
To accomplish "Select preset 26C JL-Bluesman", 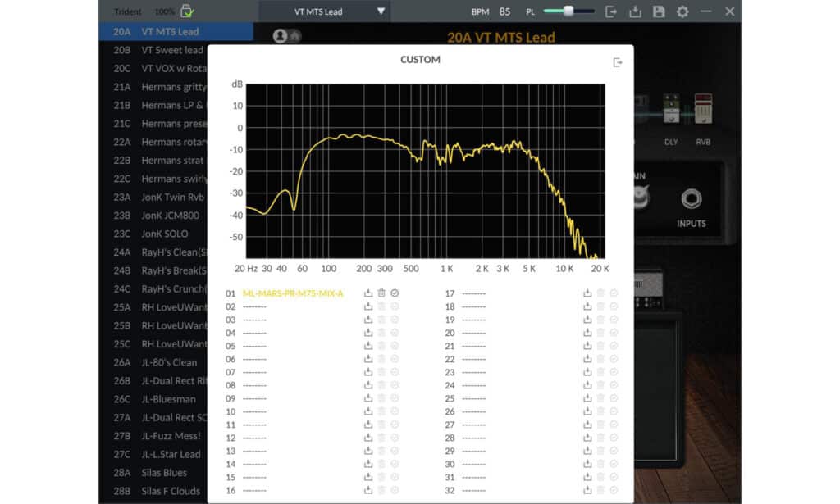I will coord(154,399).
